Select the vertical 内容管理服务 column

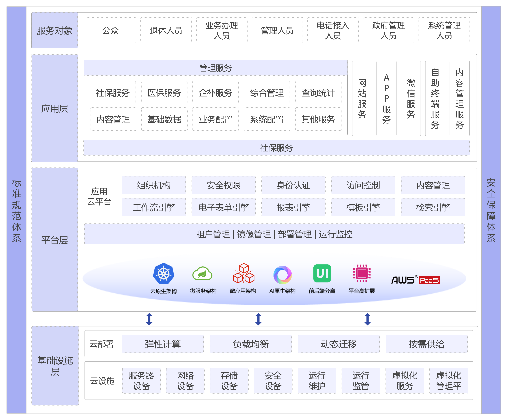(x=459, y=98)
